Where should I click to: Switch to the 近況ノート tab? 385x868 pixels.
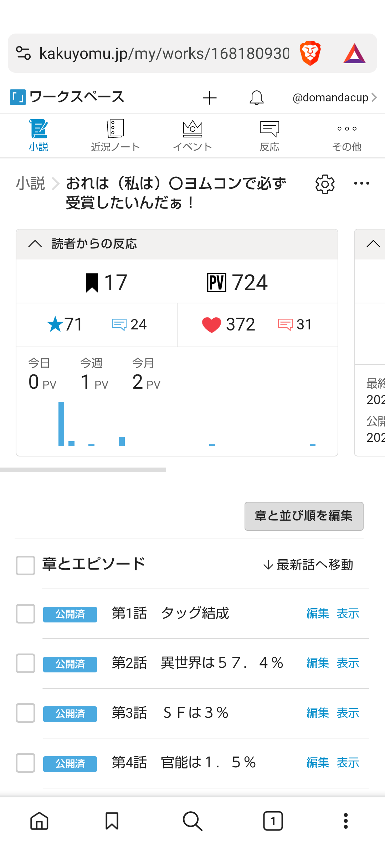(x=115, y=136)
